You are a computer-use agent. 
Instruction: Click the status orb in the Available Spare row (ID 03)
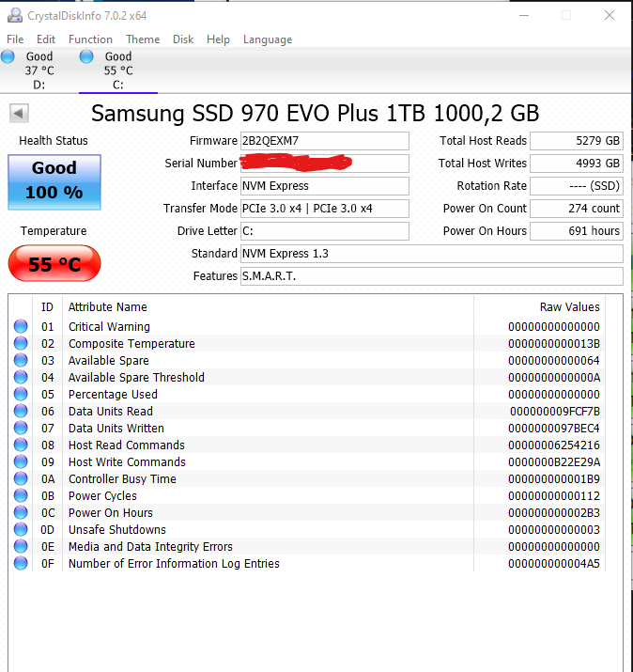[21, 360]
